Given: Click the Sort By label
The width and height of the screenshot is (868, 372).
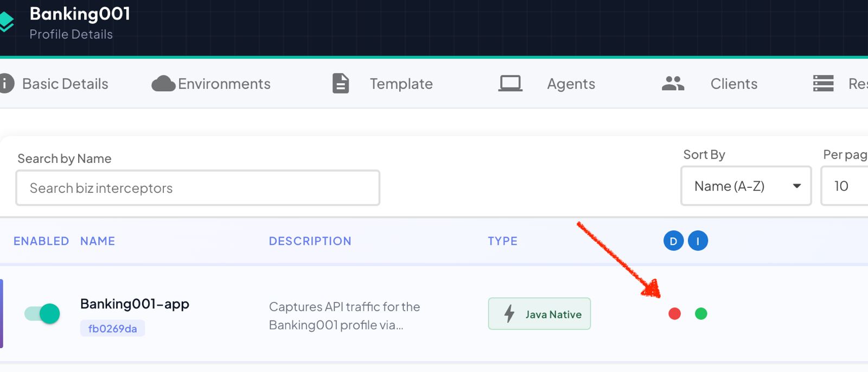Looking at the screenshot, I should point(704,155).
